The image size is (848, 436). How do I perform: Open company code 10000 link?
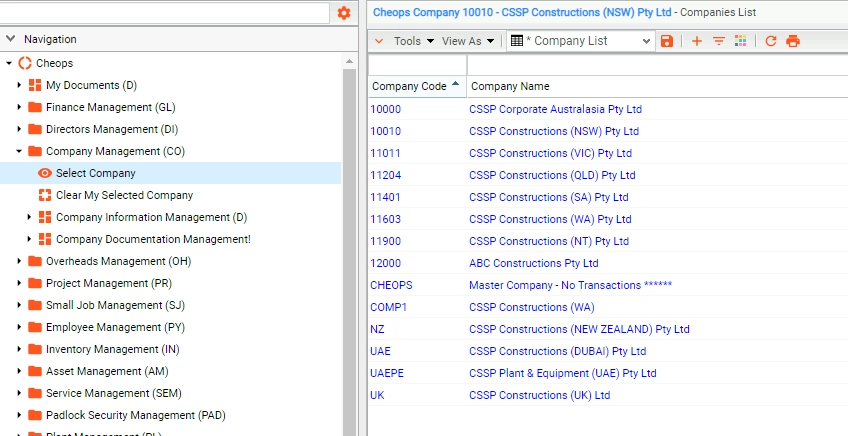pyautogui.click(x=386, y=109)
